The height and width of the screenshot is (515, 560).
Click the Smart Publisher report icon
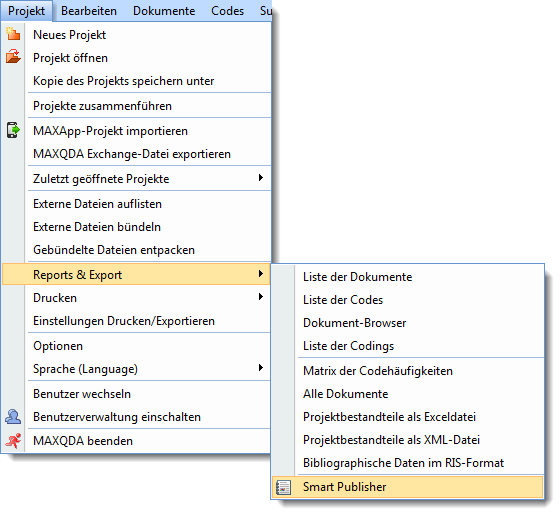284,488
